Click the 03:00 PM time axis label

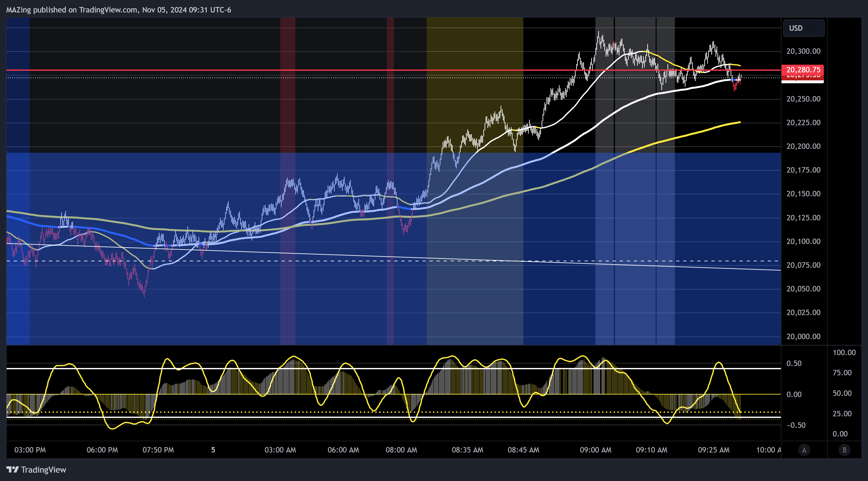[30, 450]
